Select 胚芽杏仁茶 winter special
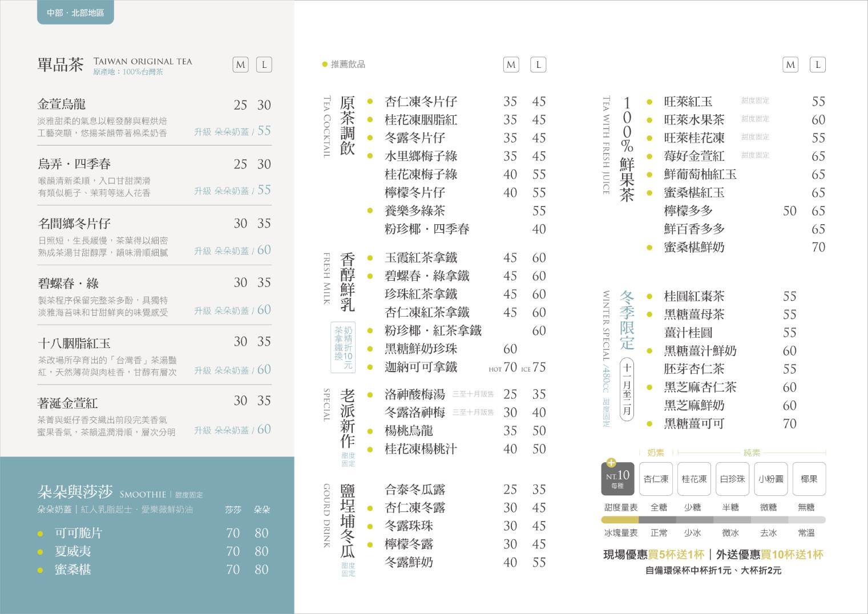The image size is (868, 614). [x=694, y=369]
